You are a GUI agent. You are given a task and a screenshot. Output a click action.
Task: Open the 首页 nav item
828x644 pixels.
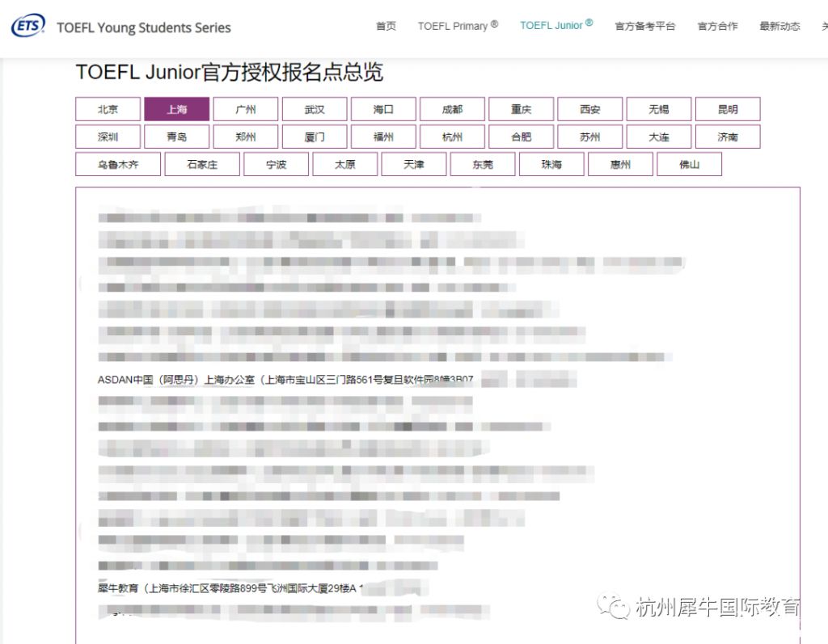(386, 26)
